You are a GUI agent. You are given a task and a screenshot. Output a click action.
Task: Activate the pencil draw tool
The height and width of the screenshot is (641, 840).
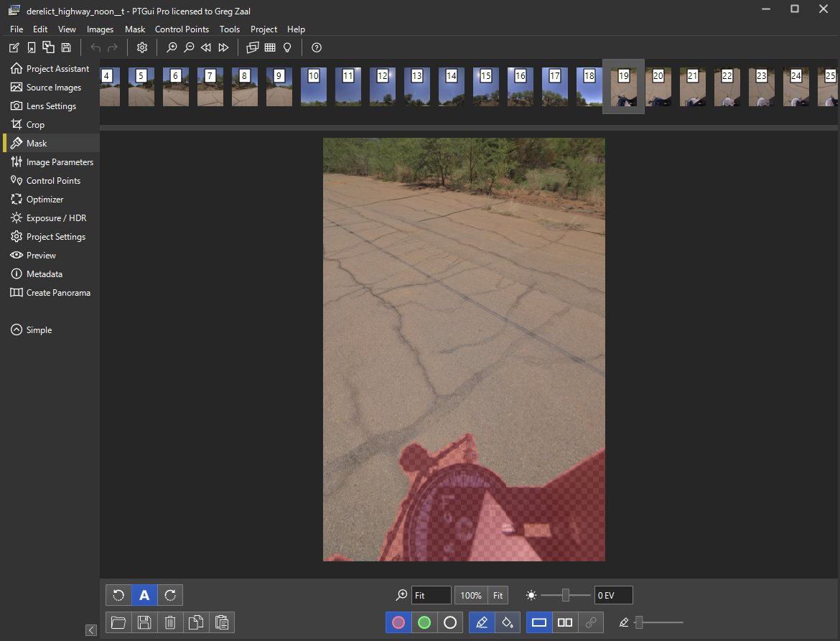click(482, 622)
